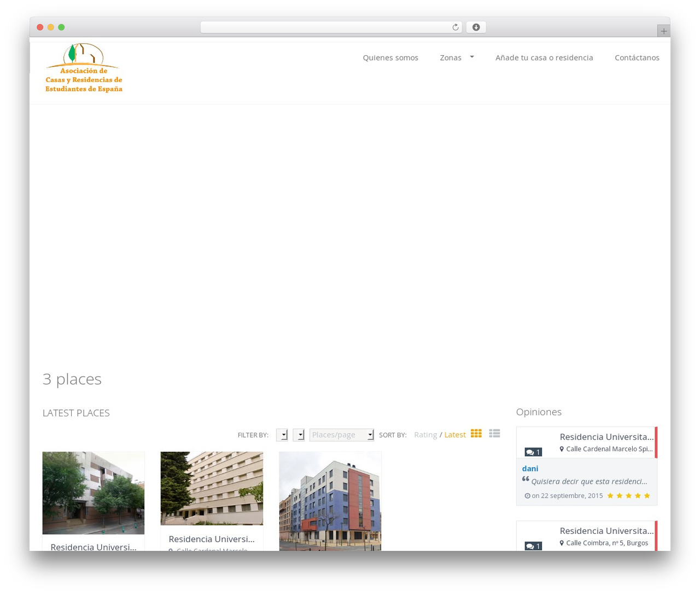Click the 'LATEST PLACES' heading
This screenshot has width=700, height=593.
tap(76, 413)
